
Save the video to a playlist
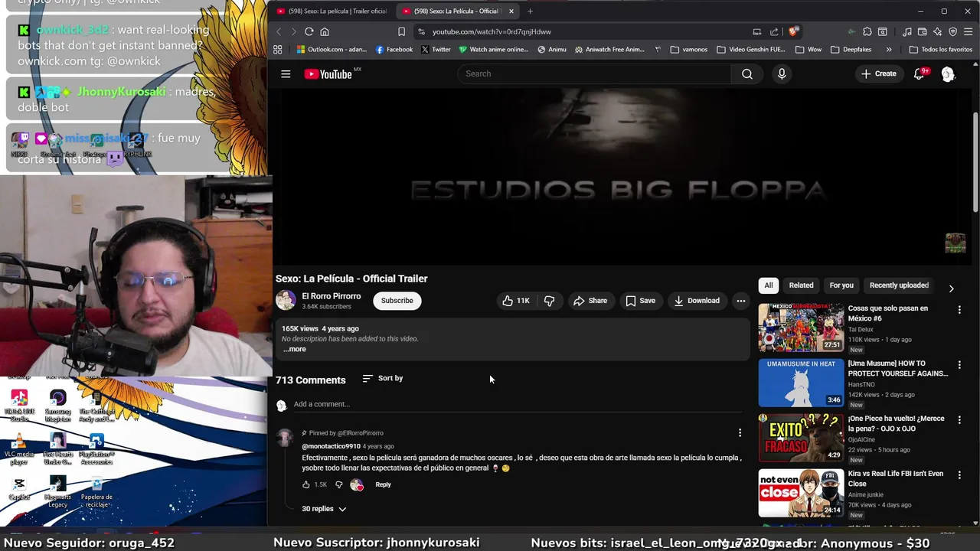[641, 301]
